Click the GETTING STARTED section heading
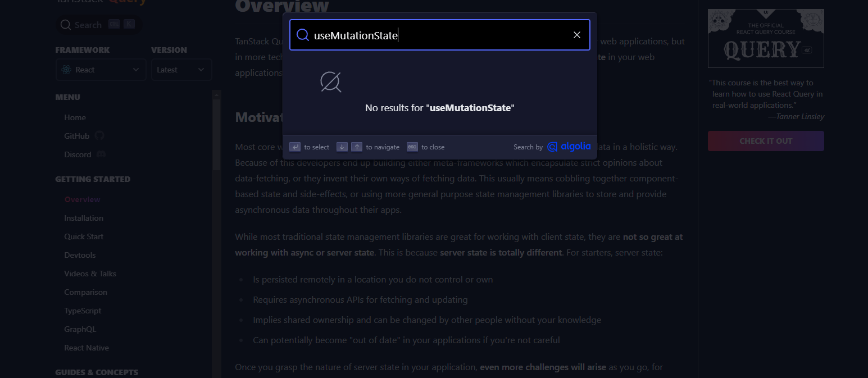The image size is (868, 378). [x=93, y=179]
